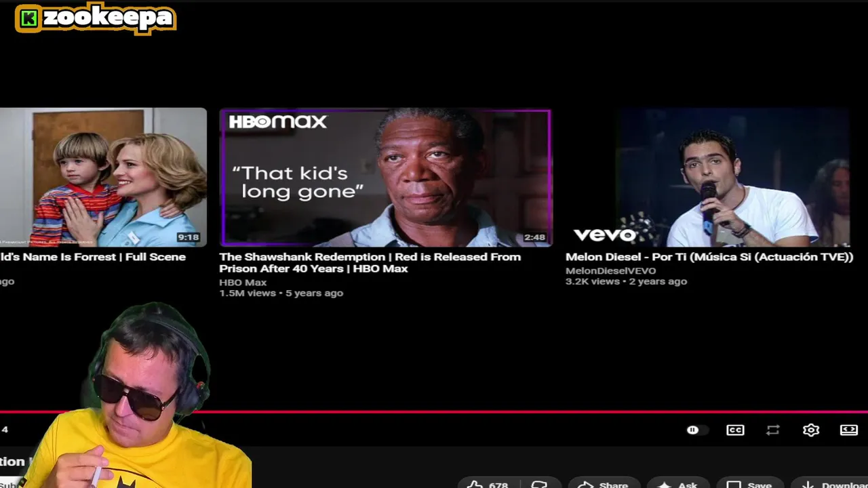Click title 'Name Is Forrest | Full Scene'
868x488 pixels.
(93, 257)
